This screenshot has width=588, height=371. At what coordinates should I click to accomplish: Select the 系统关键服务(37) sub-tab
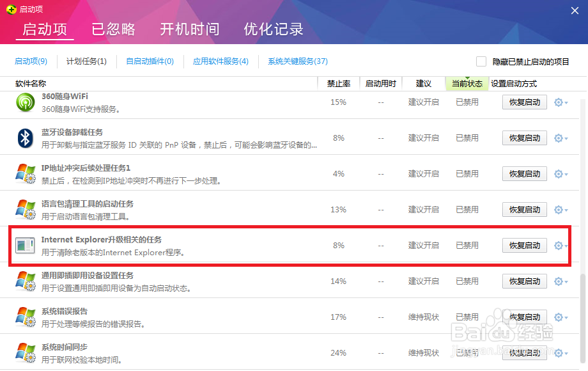298,61
